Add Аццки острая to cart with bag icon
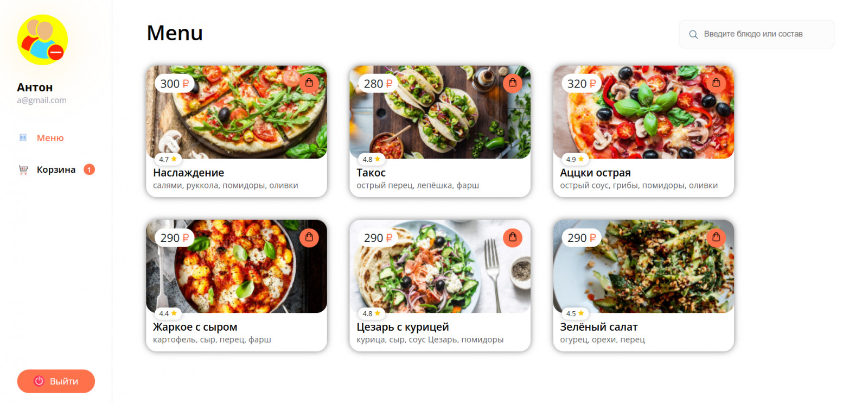Screen dimensions: 868x403 pyautogui.click(x=716, y=83)
